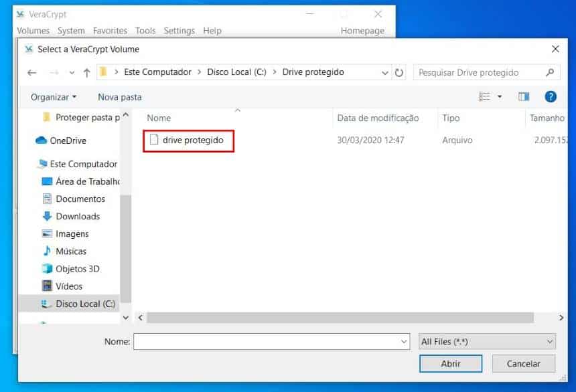
Task: Click Homepage link in VeraCrypt window
Action: coord(362,31)
